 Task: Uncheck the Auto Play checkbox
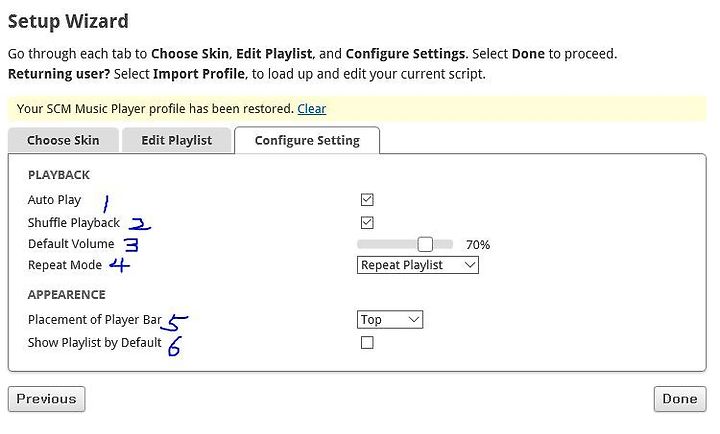point(367,200)
